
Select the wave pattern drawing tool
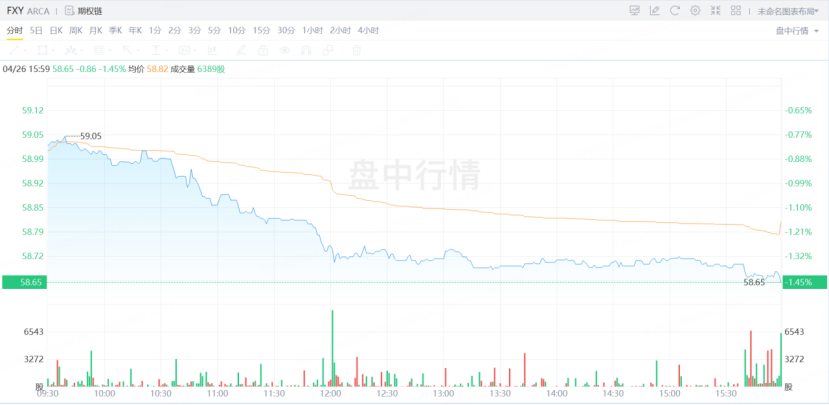point(71,50)
